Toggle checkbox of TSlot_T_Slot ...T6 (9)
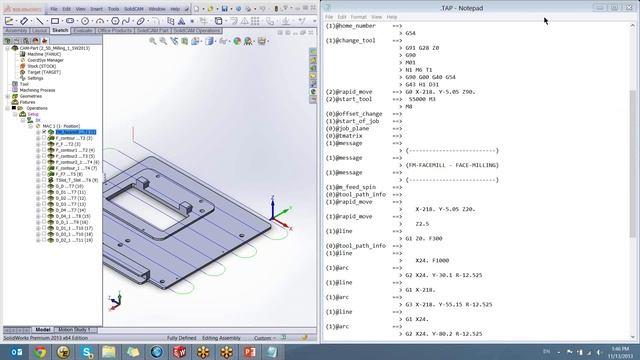Image resolution: width=640 pixels, height=360 pixels. point(44,180)
